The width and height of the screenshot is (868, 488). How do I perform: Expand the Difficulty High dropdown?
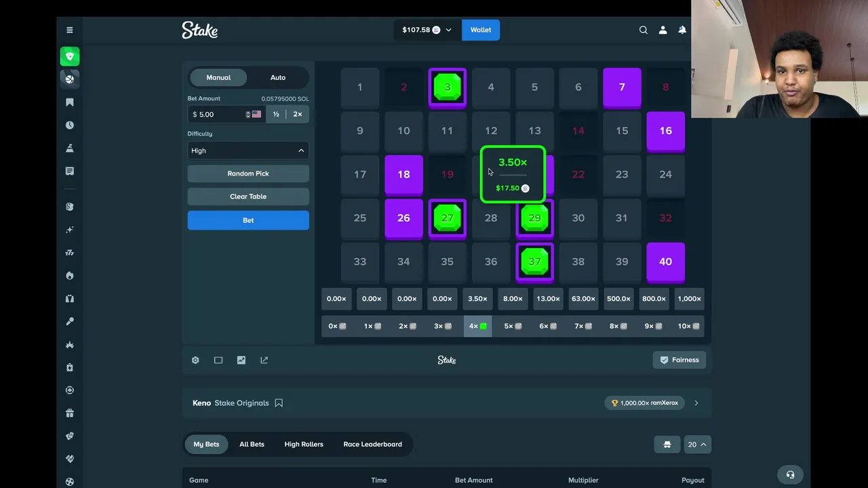point(248,150)
